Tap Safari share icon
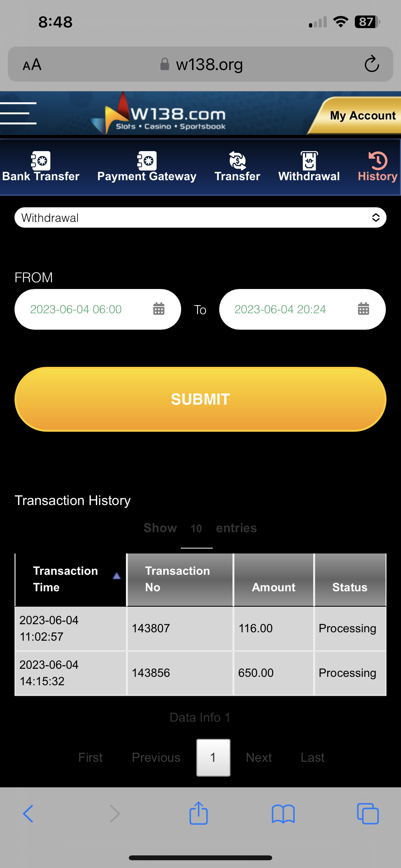The width and height of the screenshot is (401, 868). [x=199, y=813]
